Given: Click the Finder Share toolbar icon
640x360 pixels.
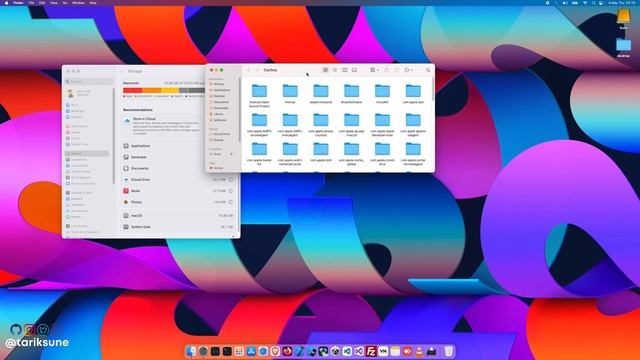Looking at the screenshot, I should pos(387,70).
